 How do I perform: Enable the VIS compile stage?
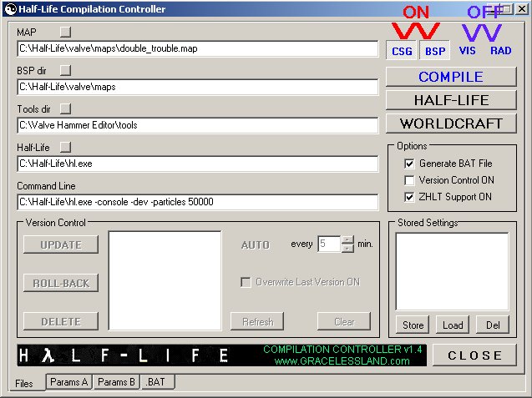(x=468, y=51)
